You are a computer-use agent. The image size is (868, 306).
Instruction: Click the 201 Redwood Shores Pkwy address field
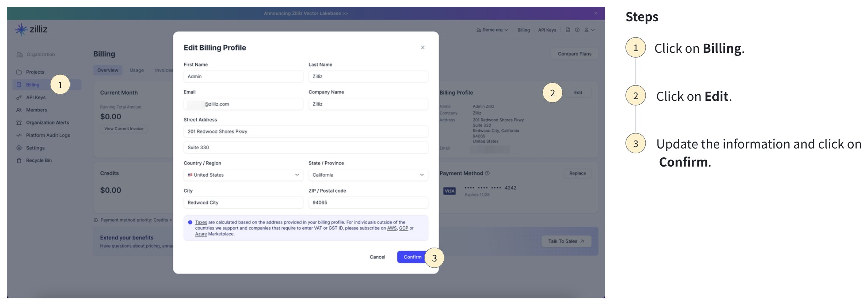[x=306, y=131]
